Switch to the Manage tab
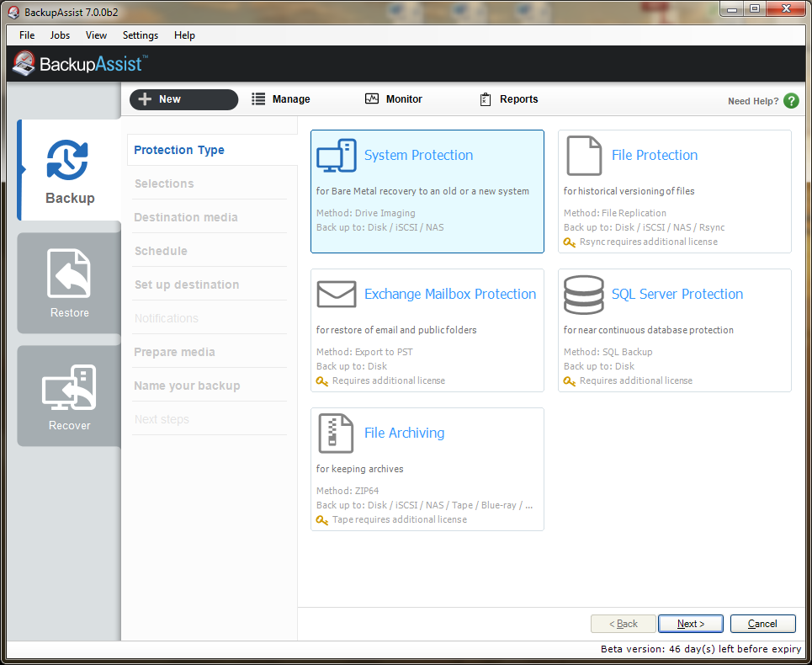 pyautogui.click(x=281, y=99)
